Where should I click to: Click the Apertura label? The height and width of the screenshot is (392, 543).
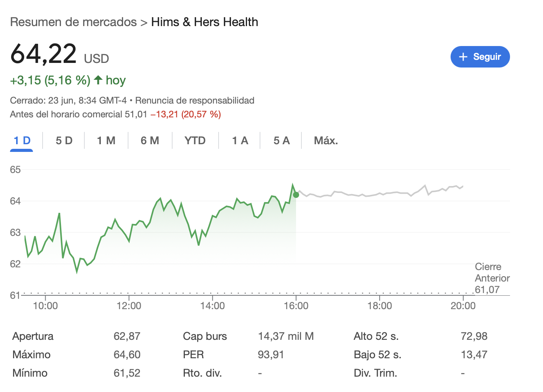tap(33, 336)
